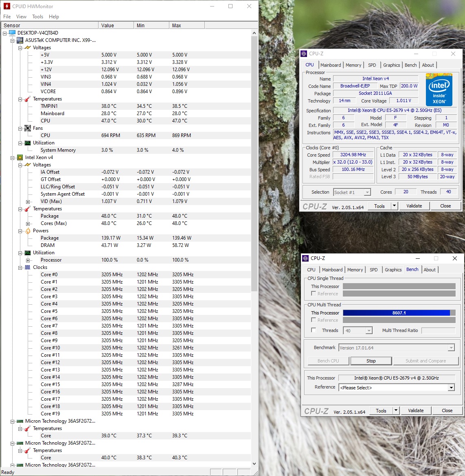This screenshot has height=476, width=465.
Task: Expand the Cores (Max) temperature entry
Action: coord(28,224)
